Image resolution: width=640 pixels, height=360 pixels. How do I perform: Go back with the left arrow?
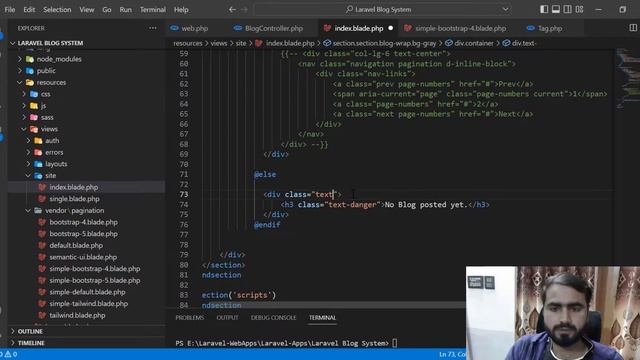tap(232, 9)
